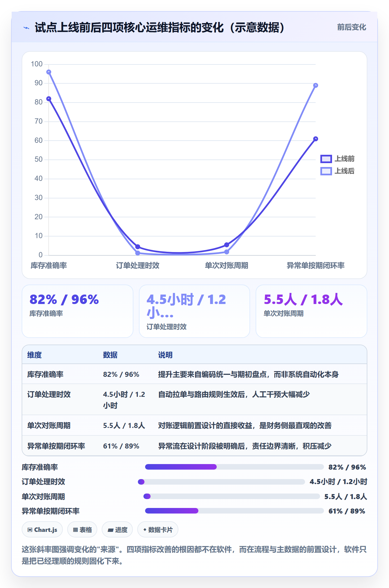This screenshot has width=389, height=588.
Task: Click the 异常单按期闭环率 progress bar
Action: coord(235,511)
